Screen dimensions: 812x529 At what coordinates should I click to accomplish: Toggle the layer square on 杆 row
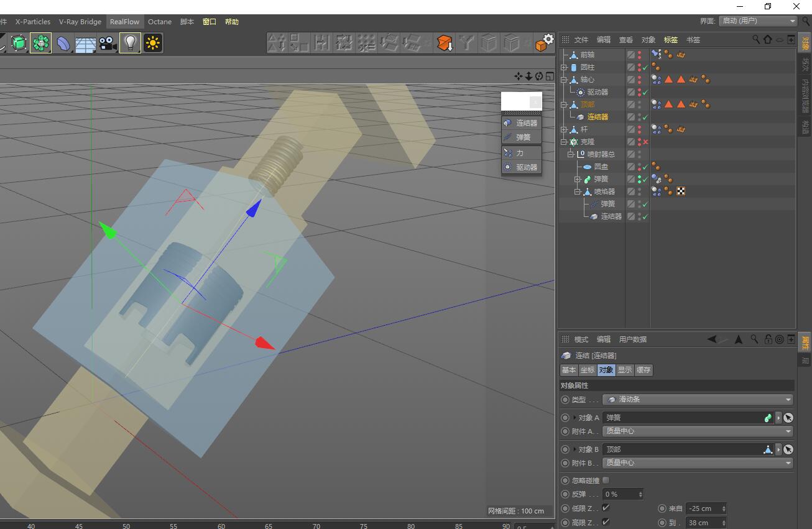(x=630, y=129)
